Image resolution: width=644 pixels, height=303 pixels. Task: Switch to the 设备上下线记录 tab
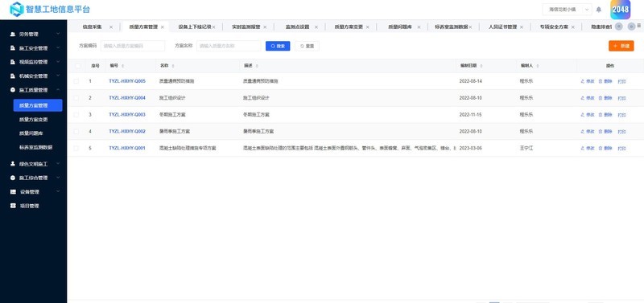click(195, 27)
